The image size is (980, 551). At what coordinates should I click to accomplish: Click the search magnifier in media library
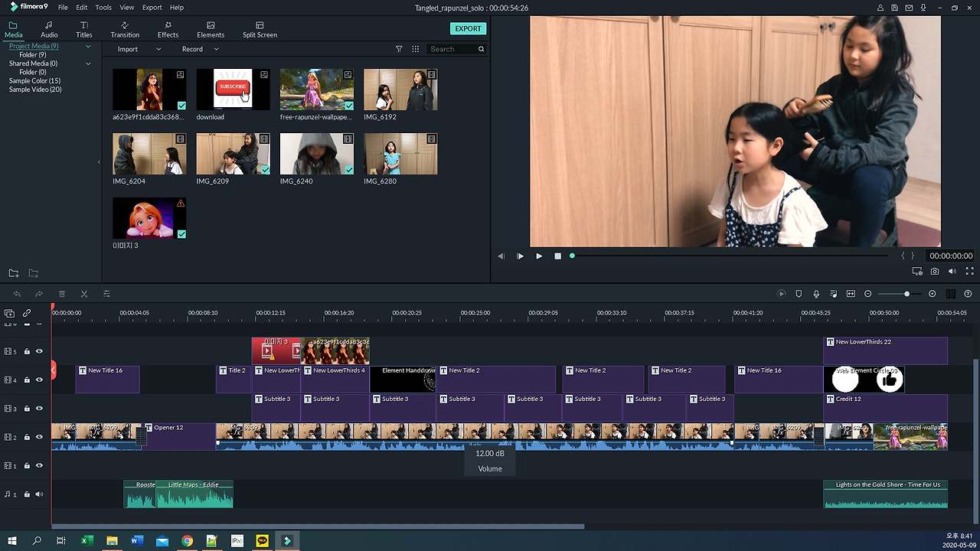tap(481, 49)
